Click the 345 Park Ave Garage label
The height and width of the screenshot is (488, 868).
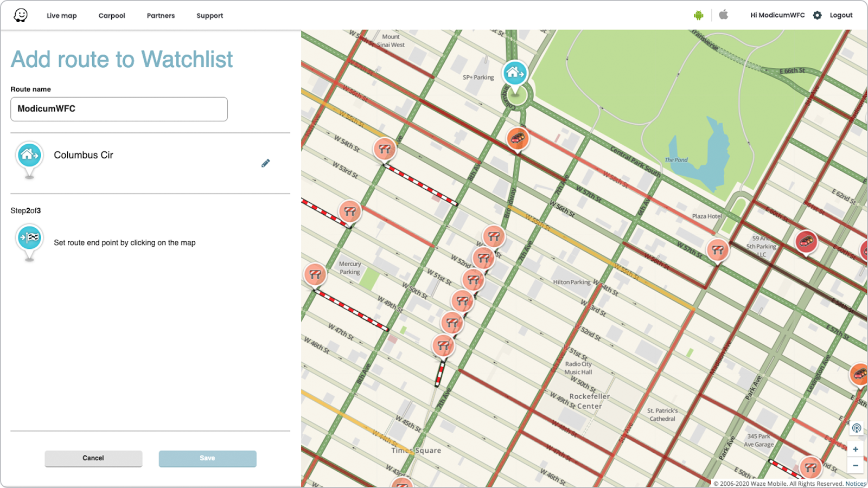pos(759,440)
